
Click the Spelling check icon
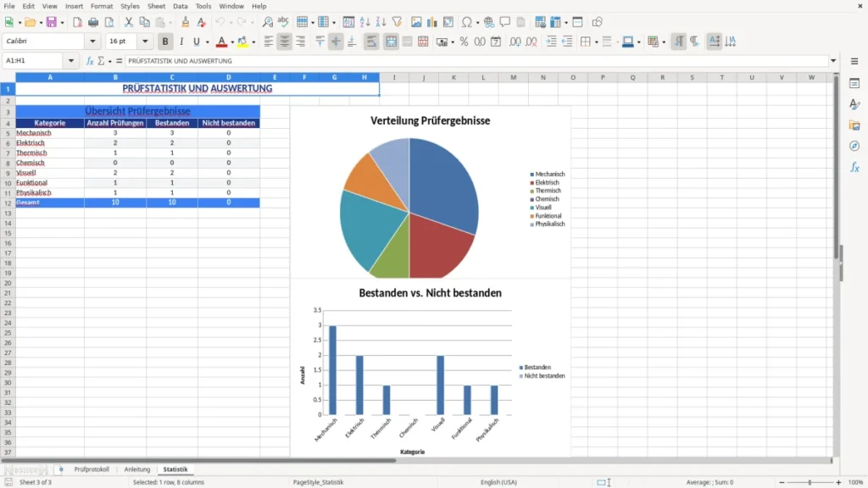tap(283, 22)
